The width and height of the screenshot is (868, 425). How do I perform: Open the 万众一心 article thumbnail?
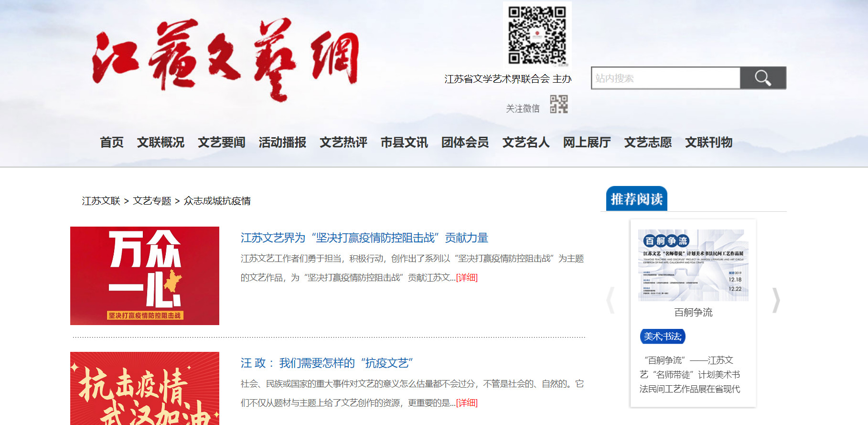tap(145, 276)
